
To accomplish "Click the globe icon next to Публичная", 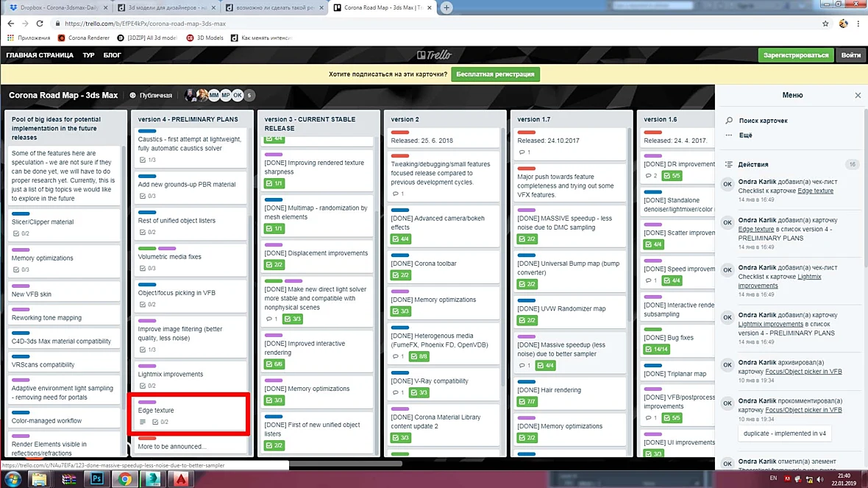I will (133, 95).
